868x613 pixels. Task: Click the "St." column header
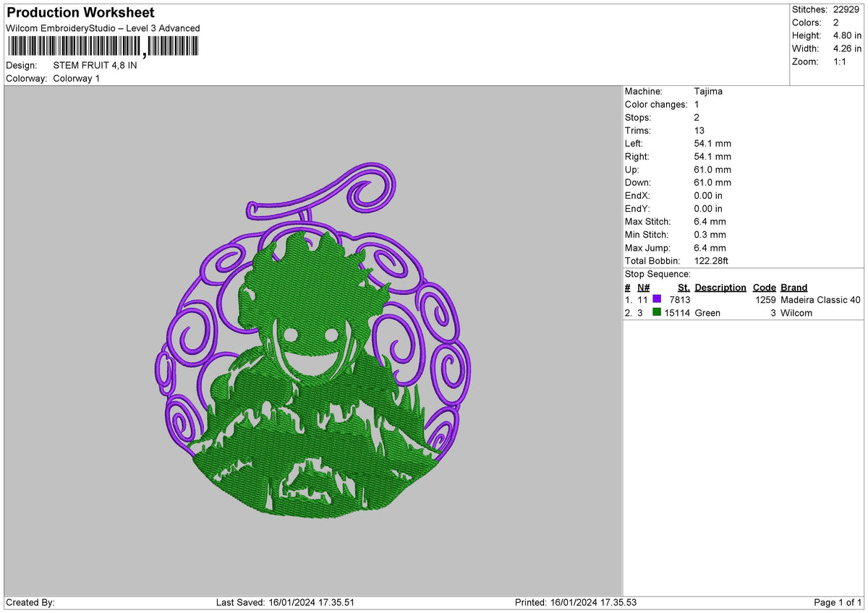(684, 287)
